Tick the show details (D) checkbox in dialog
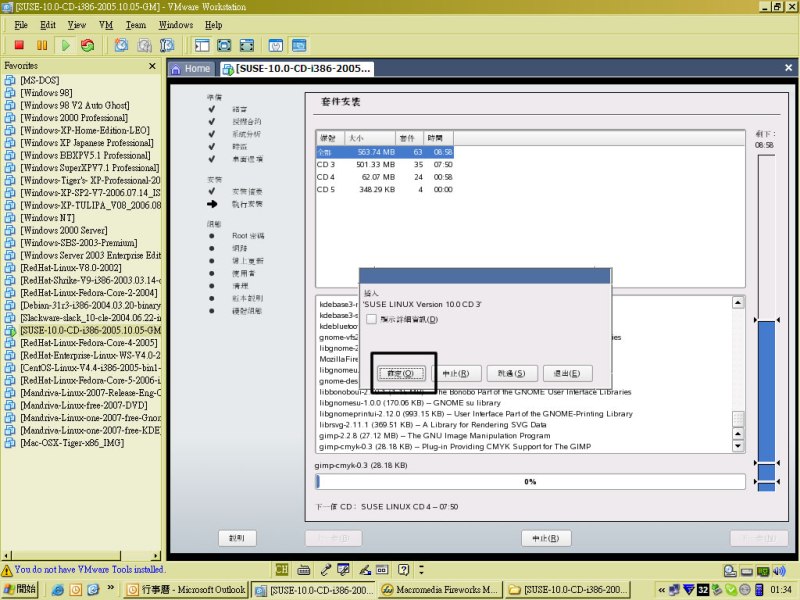This screenshot has height=600, width=800. pyautogui.click(x=371, y=319)
